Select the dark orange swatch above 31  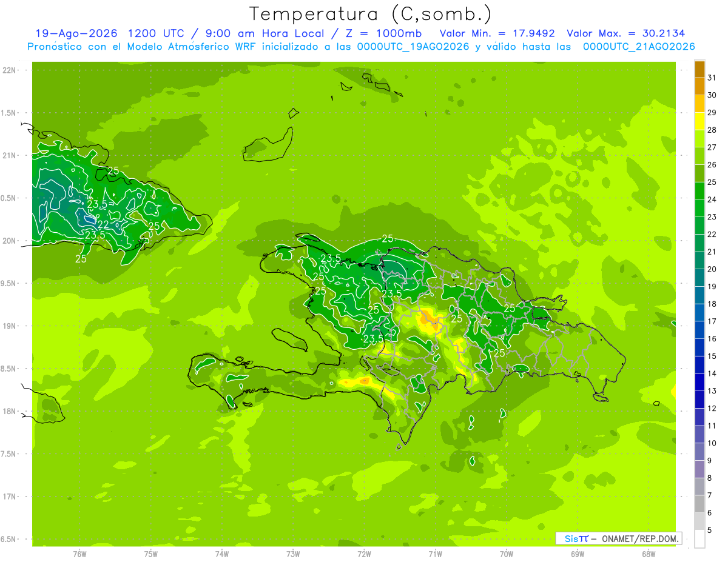tap(699, 69)
